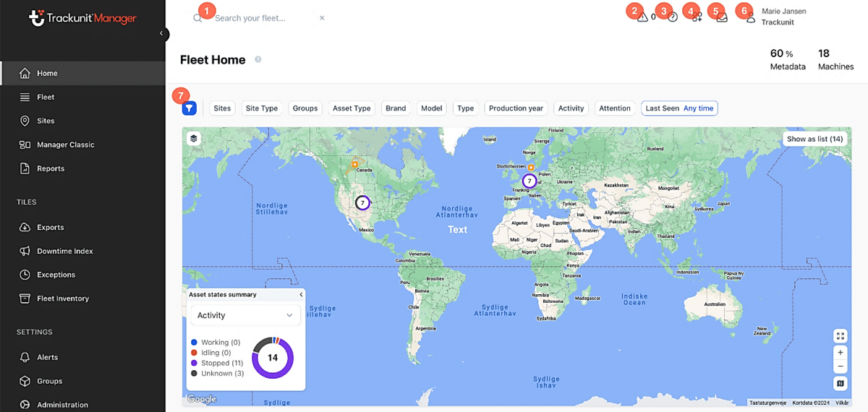Open the help question mark icon
Screen dimensions: 868x412
pos(673,18)
